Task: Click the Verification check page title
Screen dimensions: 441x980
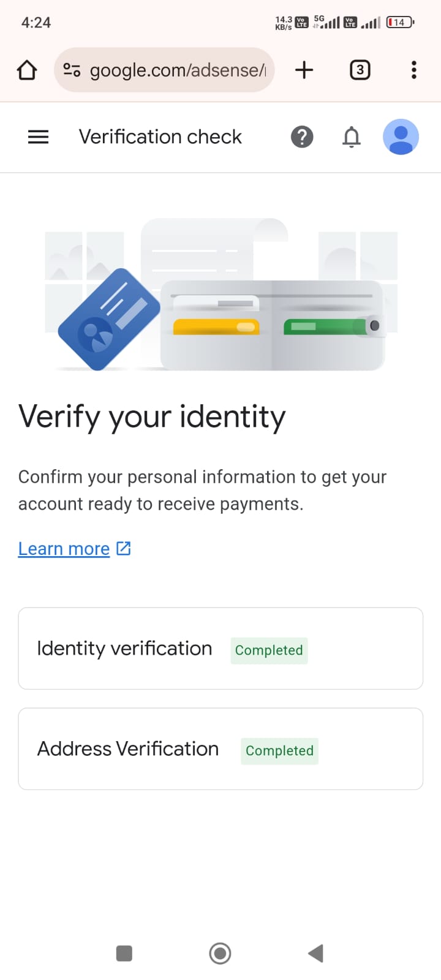Action: point(160,137)
